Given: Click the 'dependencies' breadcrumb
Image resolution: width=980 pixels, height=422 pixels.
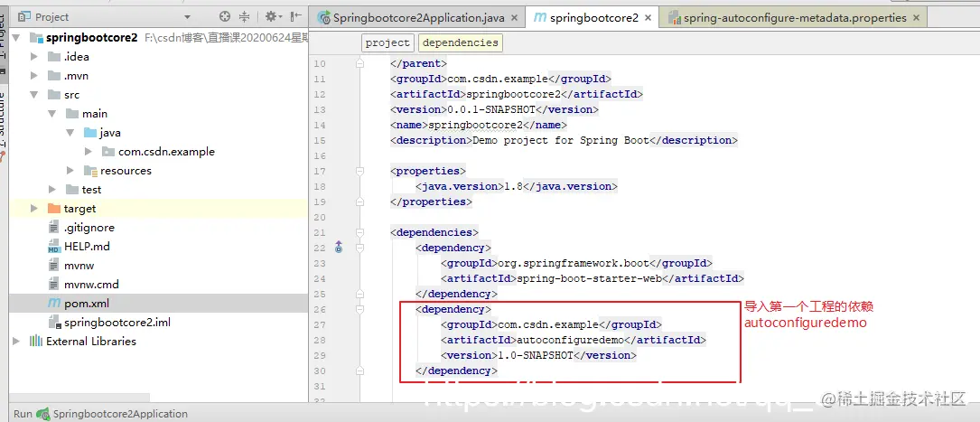Looking at the screenshot, I should [x=460, y=42].
